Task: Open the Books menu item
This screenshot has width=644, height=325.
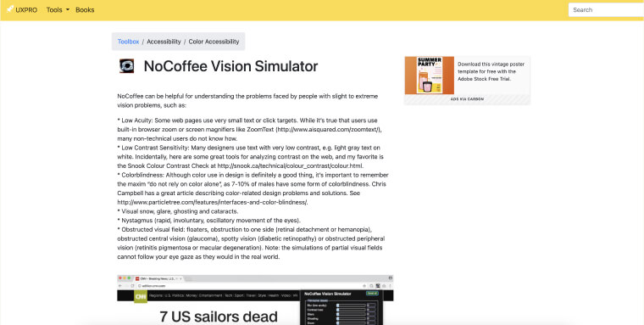Action: point(85,10)
